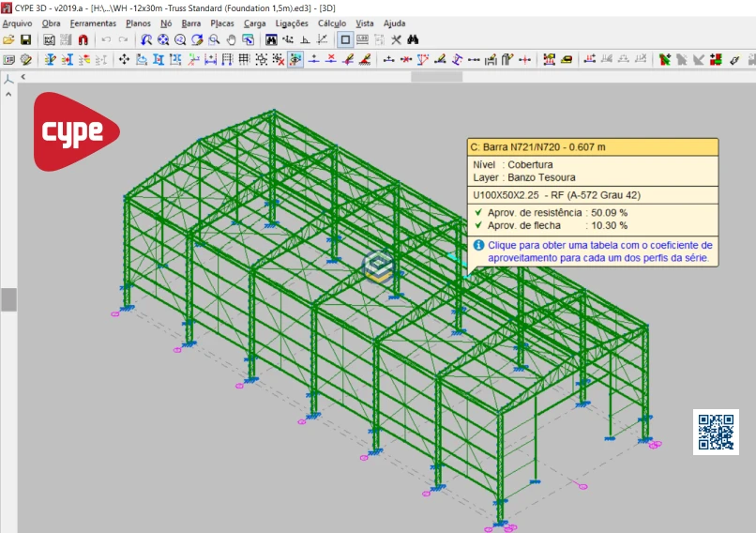Viewport: 756px width, 533px height.
Task: Click the blue info text about the profile table
Action: [x=598, y=251]
